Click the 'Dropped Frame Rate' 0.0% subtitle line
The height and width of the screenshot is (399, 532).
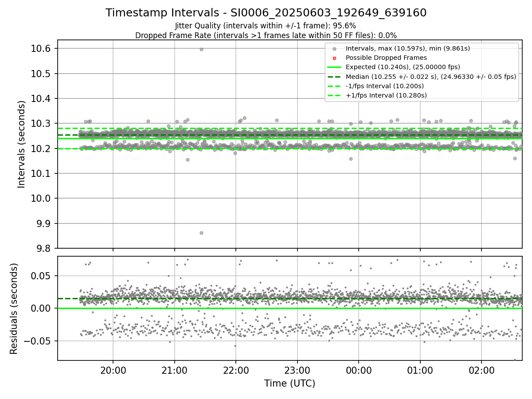pos(266,35)
